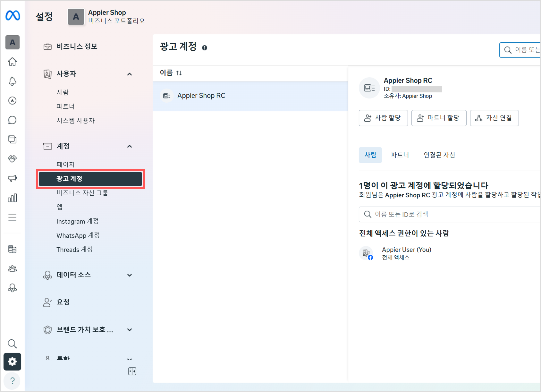541x392 pixels.
Task: Open notifications bell icon
Action: [12, 81]
